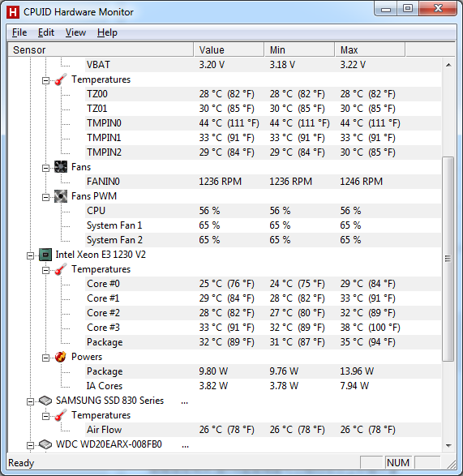
Task: Click the fan icon next to Fans PWM
Action: [x=61, y=196]
